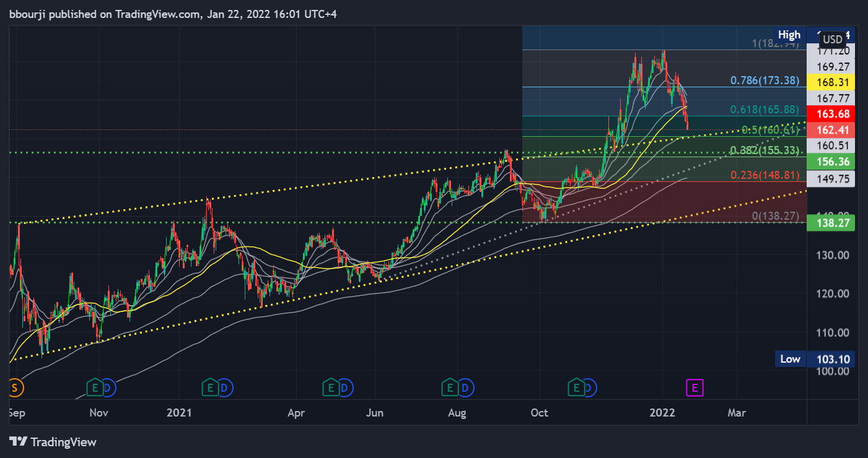The width and height of the screenshot is (868, 458).
Task: Click the TradingView logo at bottom left
Action: pos(53,442)
